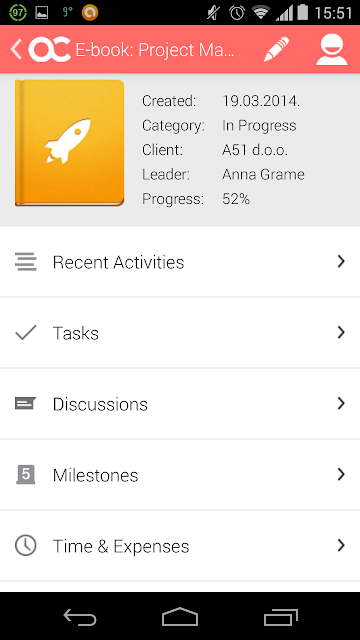Expand the Milestones chevron arrow
This screenshot has height=640, width=360.
click(341, 474)
